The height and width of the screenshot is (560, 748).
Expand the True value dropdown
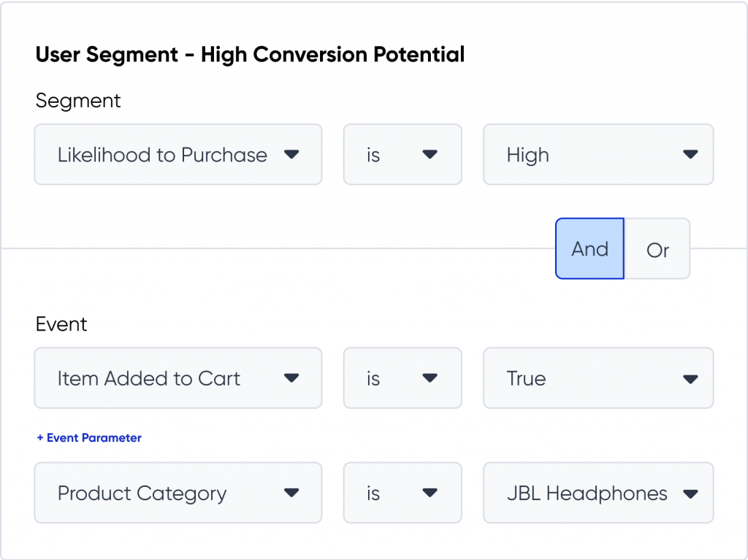pos(598,378)
